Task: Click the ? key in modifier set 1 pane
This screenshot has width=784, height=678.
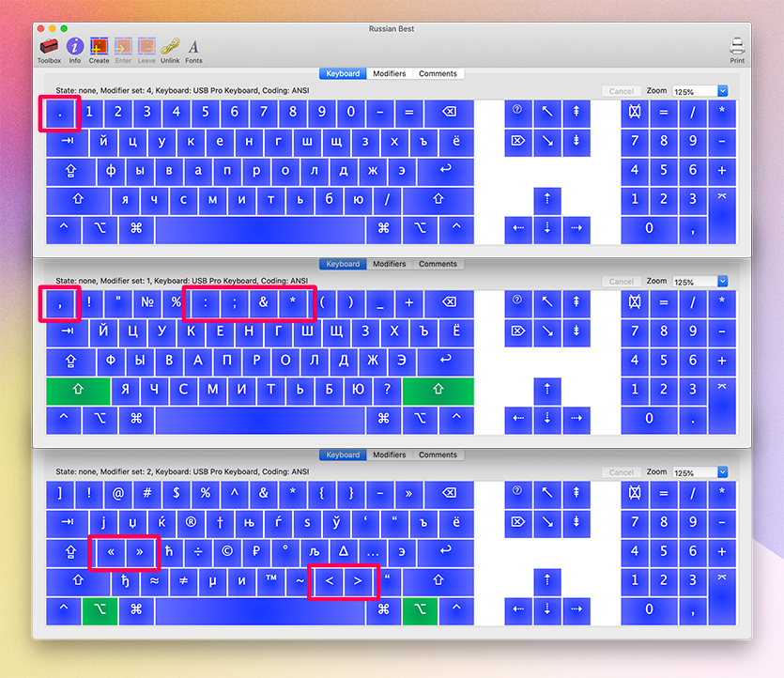Action: (387, 391)
